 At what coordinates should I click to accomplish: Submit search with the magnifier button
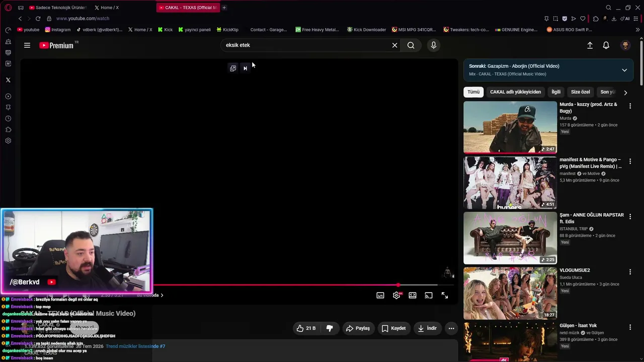[x=411, y=45]
